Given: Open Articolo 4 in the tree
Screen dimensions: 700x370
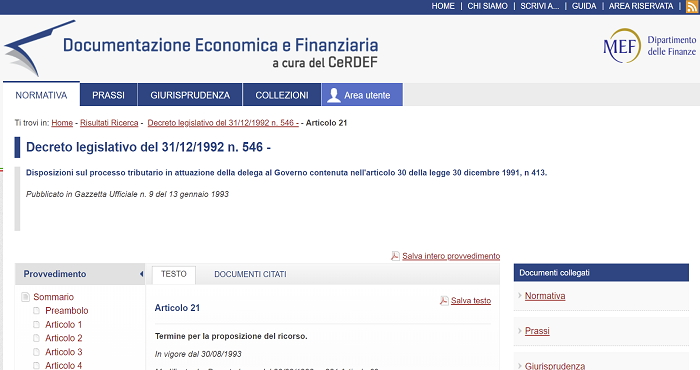Looking at the screenshot, I should (x=63, y=366).
